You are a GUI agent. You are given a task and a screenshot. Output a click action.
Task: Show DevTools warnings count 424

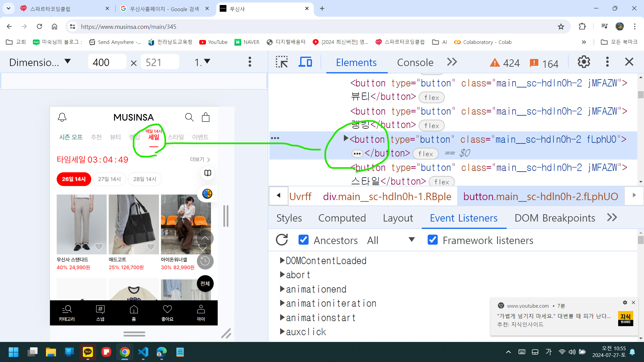[x=504, y=63]
